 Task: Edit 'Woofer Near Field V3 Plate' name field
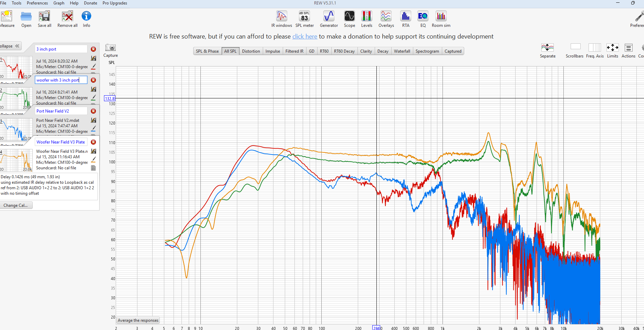point(61,142)
